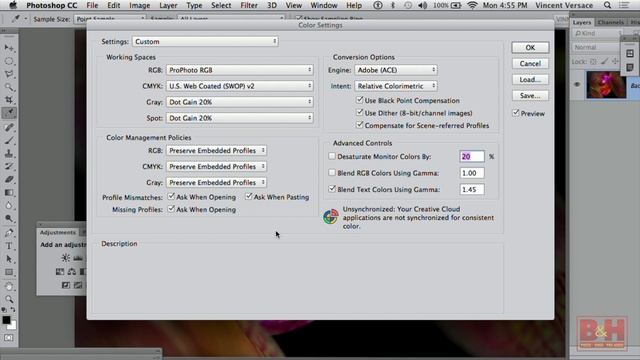Hide the Background layer eye icon
This screenshot has width=640, height=360.
(577, 84)
